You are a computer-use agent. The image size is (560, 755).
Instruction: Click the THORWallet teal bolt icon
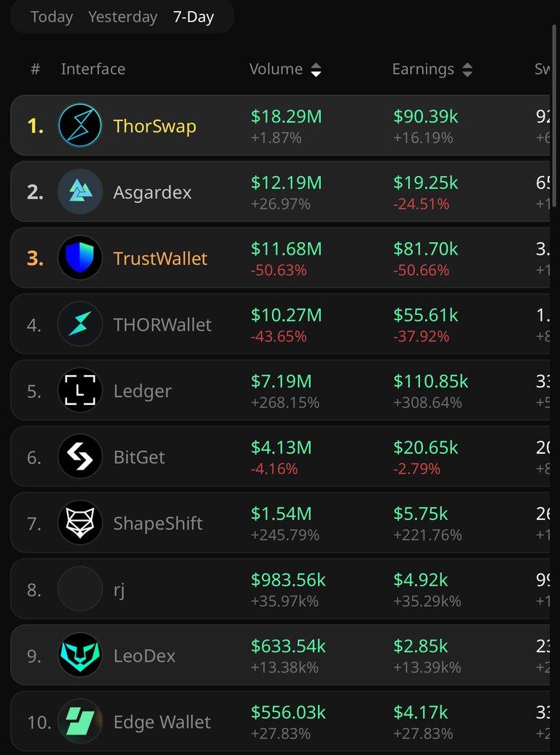coord(80,324)
